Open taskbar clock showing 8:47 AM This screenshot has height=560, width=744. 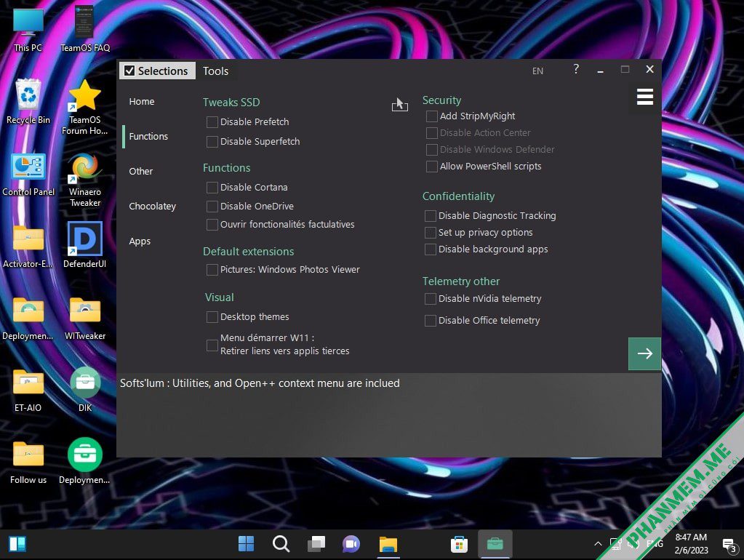click(x=691, y=544)
